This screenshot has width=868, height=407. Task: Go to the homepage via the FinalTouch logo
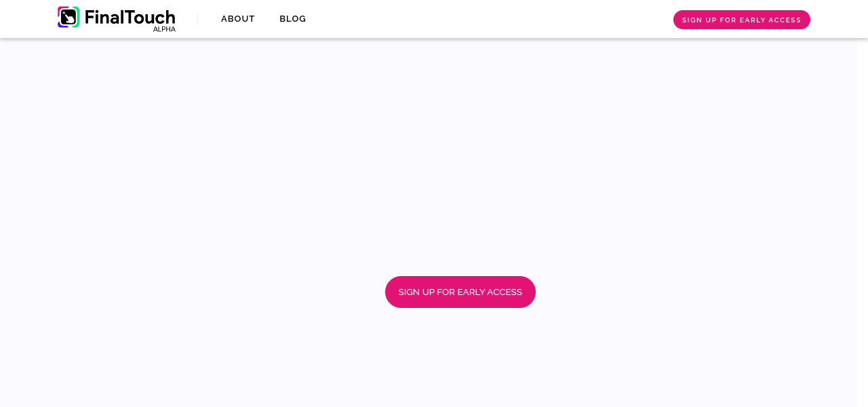point(116,18)
